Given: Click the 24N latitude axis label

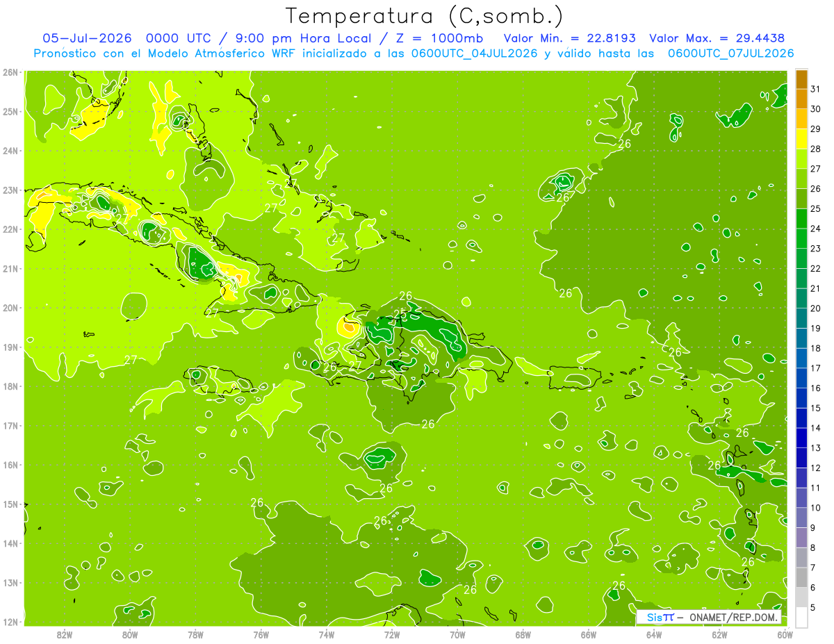Looking at the screenshot, I should [10, 151].
